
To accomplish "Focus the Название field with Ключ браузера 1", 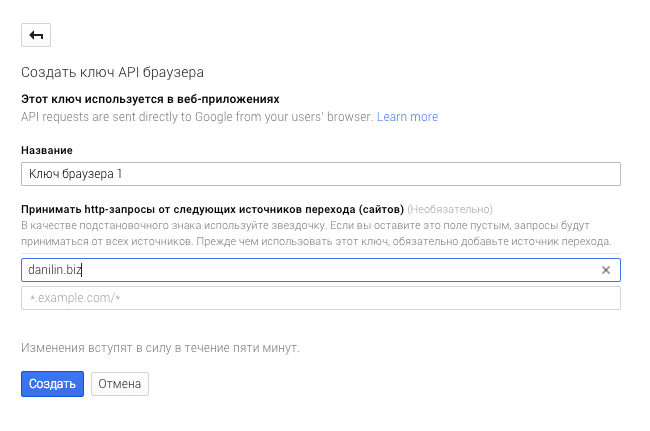I will coord(321,174).
